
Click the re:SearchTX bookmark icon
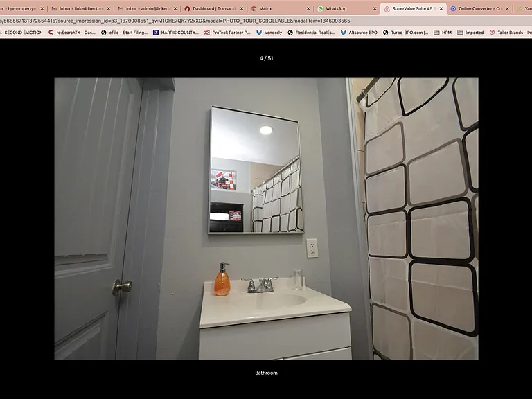click(x=51, y=33)
